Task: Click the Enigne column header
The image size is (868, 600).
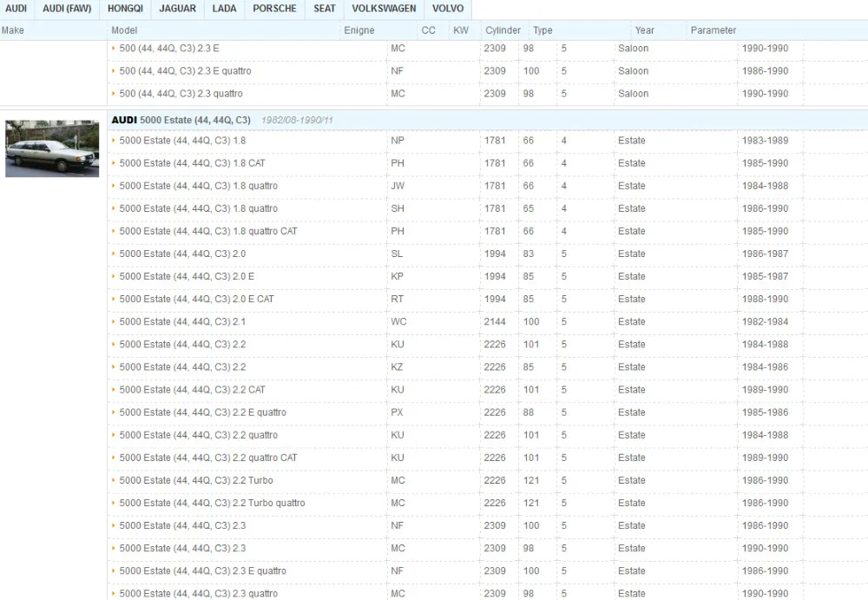Action: click(x=359, y=30)
